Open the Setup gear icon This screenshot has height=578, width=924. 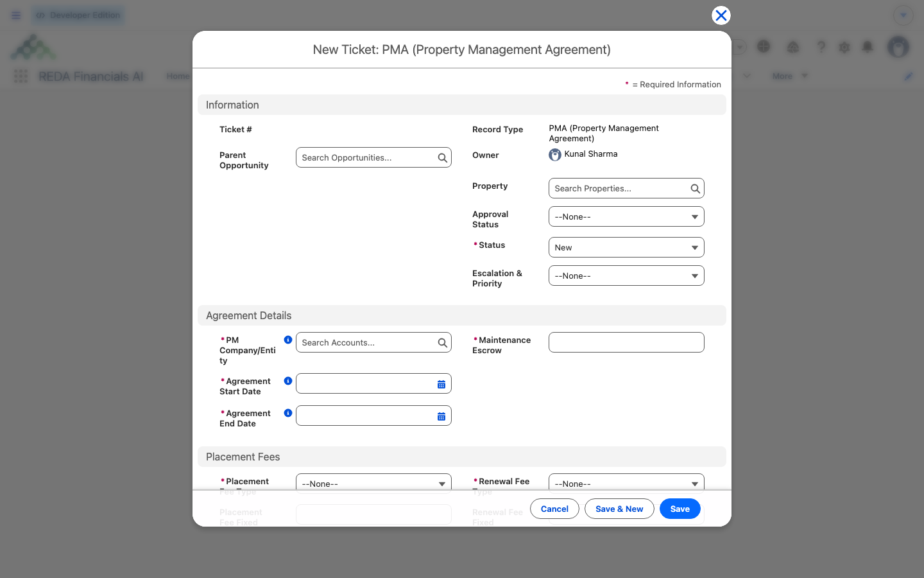844,47
